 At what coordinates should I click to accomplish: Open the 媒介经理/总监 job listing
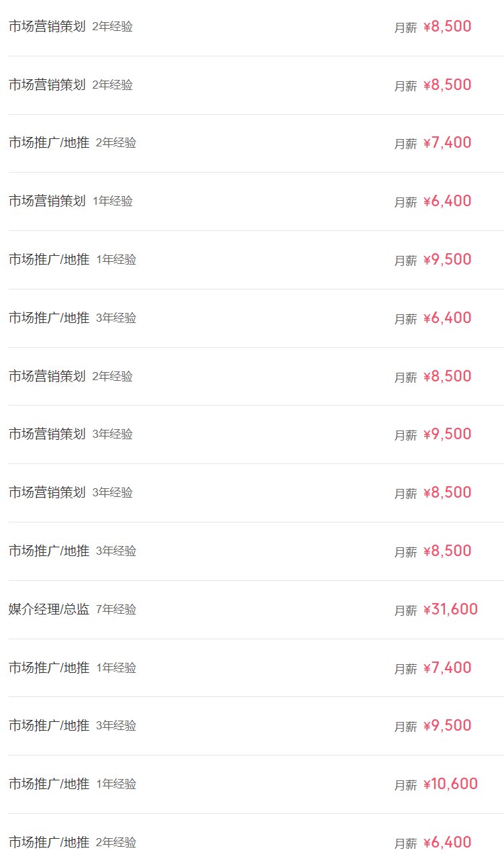click(x=49, y=610)
